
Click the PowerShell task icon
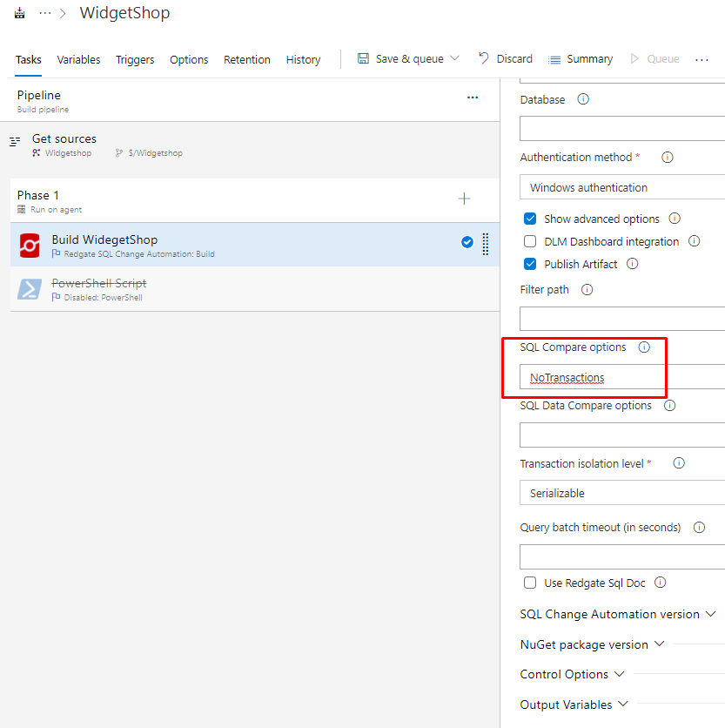(30, 289)
